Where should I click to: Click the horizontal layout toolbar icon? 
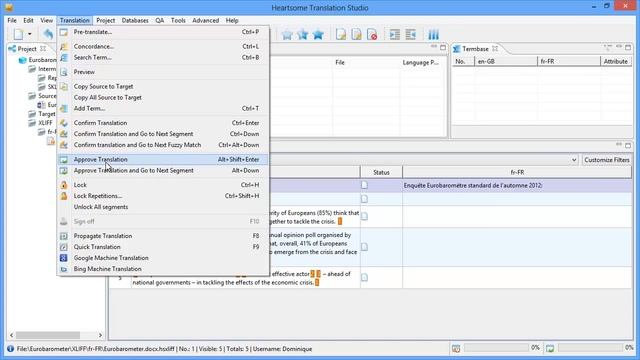pyautogui.click(x=395, y=35)
